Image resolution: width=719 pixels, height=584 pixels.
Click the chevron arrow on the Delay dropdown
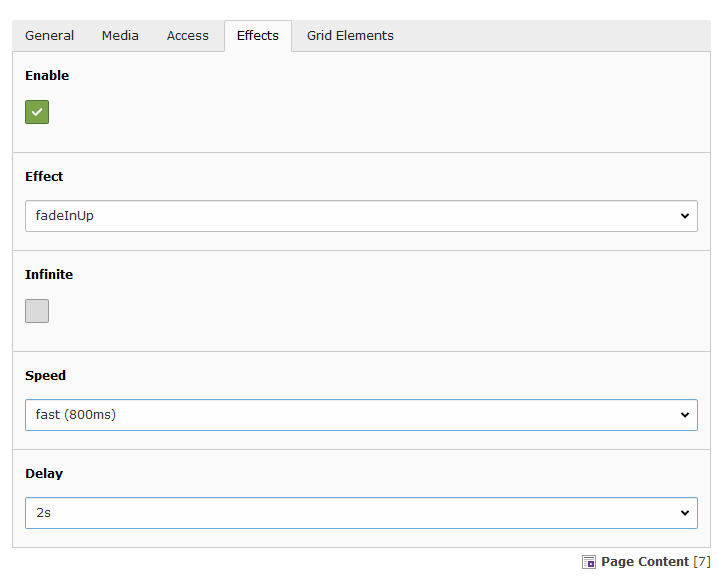[x=684, y=513]
